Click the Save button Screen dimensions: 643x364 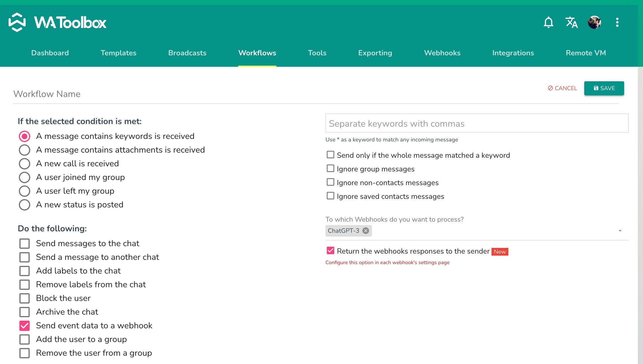click(x=604, y=88)
